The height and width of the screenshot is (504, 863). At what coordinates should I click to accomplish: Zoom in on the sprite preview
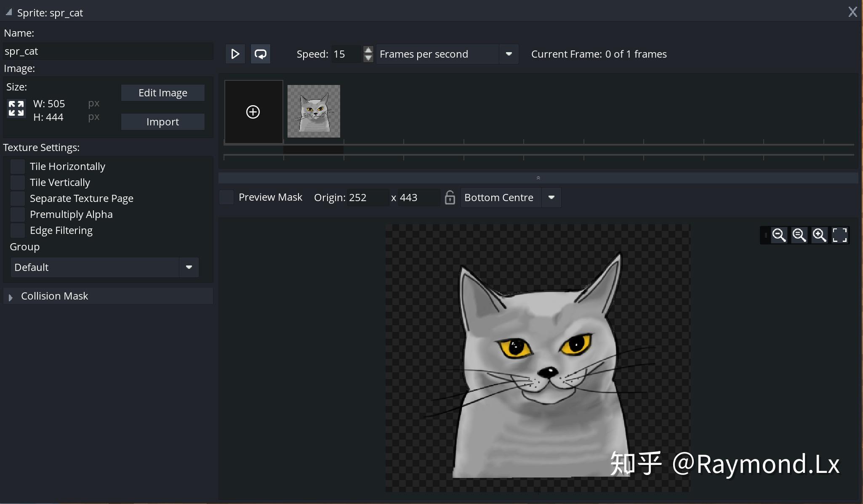(x=818, y=235)
